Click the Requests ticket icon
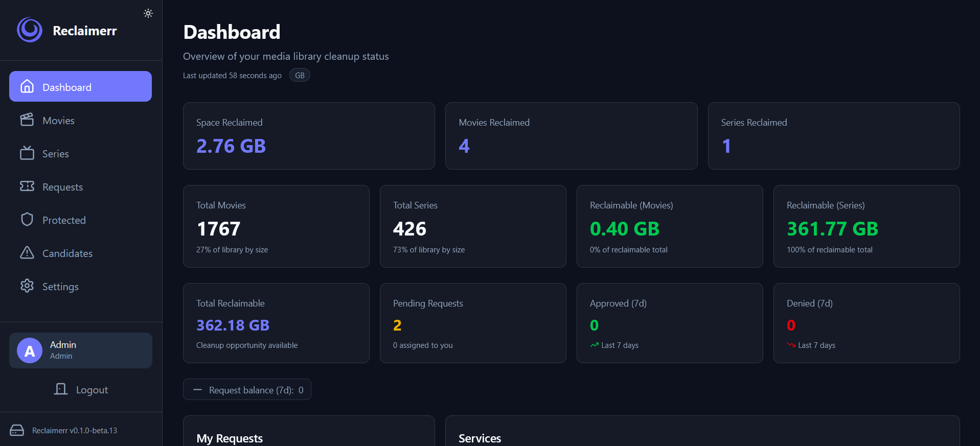980x446 pixels. pyautogui.click(x=27, y=186)
